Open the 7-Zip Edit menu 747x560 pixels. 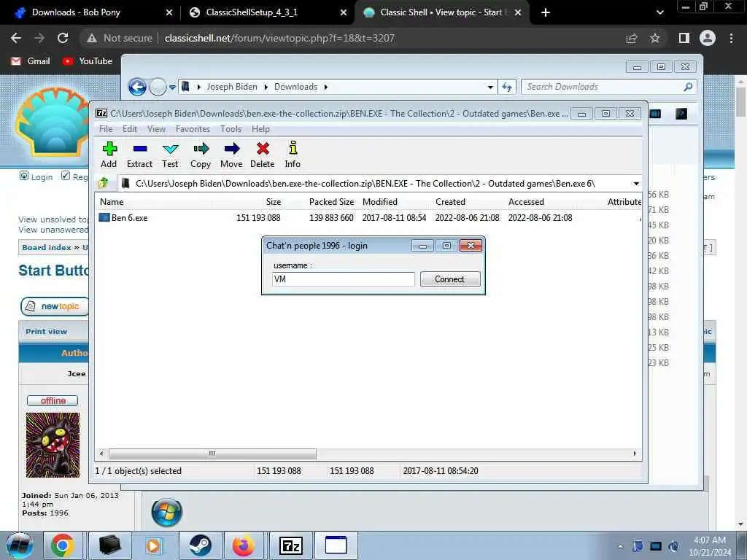tap(130, 129)
